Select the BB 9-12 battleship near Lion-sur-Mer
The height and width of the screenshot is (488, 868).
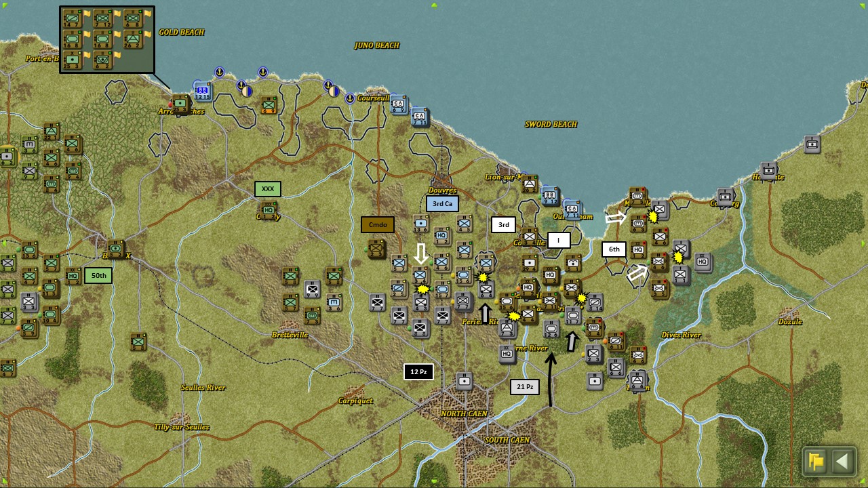[550, 197]
